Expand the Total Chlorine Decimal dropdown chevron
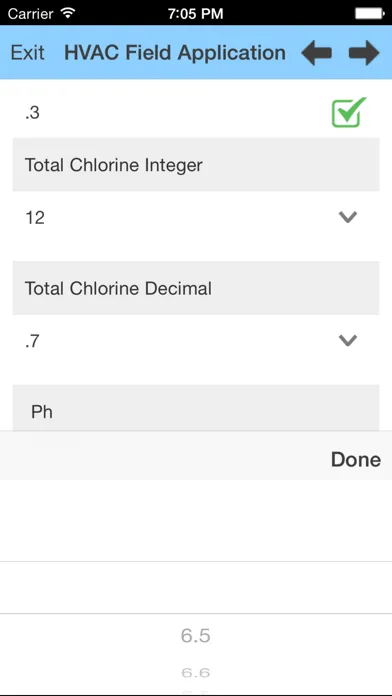The height and width of the screenshot is (696, 392). 348,340
